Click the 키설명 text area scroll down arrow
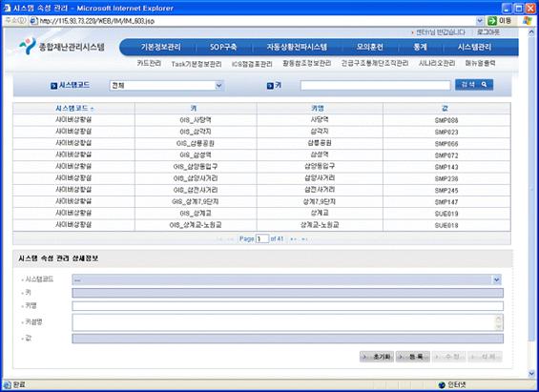The image size is (539, 392). point(498,326)
